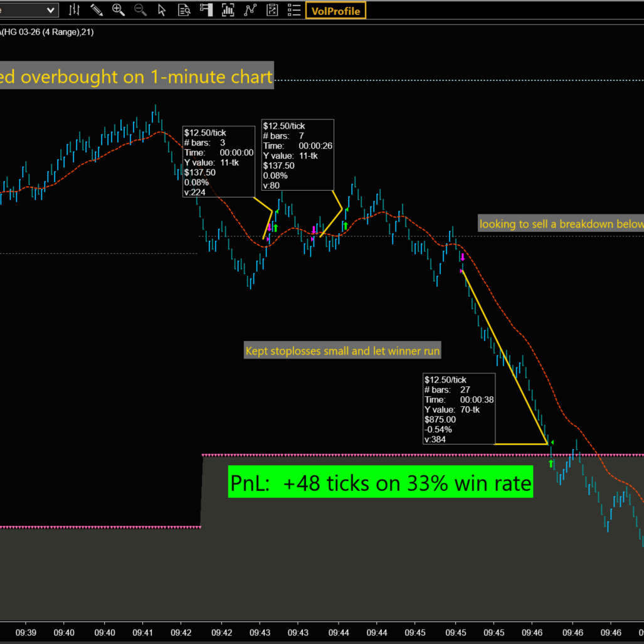
Task: Select the arrow cursor tool
Action: [162, 10]
